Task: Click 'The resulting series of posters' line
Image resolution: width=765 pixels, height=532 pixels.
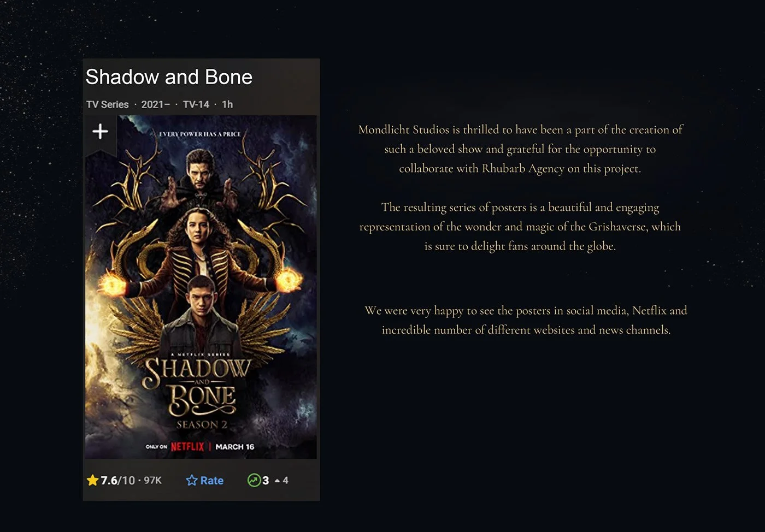Action: pyautogui.click(x=520, y=207)
